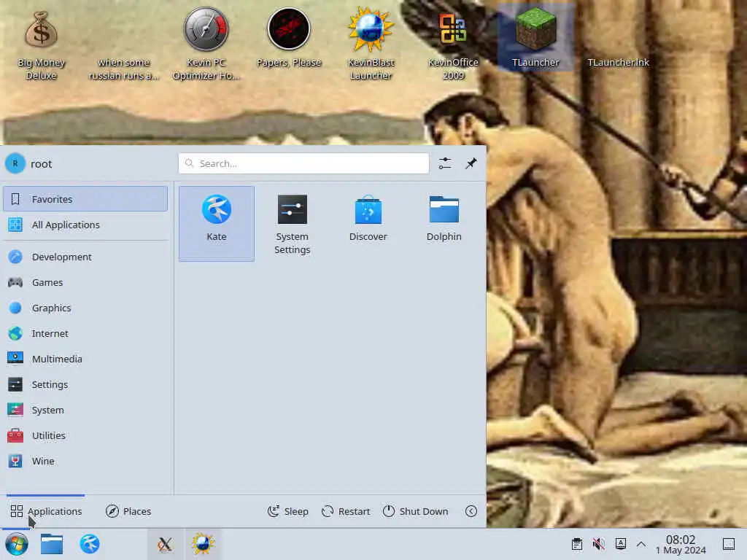This screenshot has width=747, height=560.
Task: Open the Discover software center
Action: [368, 223]
